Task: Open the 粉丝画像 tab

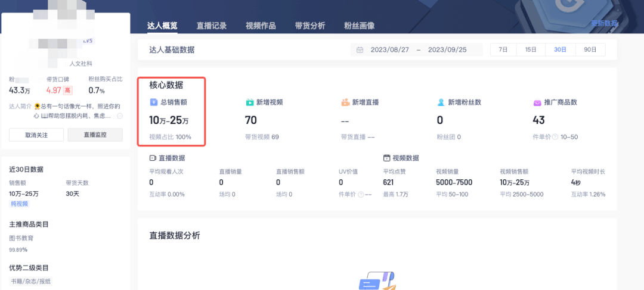Action: click(360, 26)
